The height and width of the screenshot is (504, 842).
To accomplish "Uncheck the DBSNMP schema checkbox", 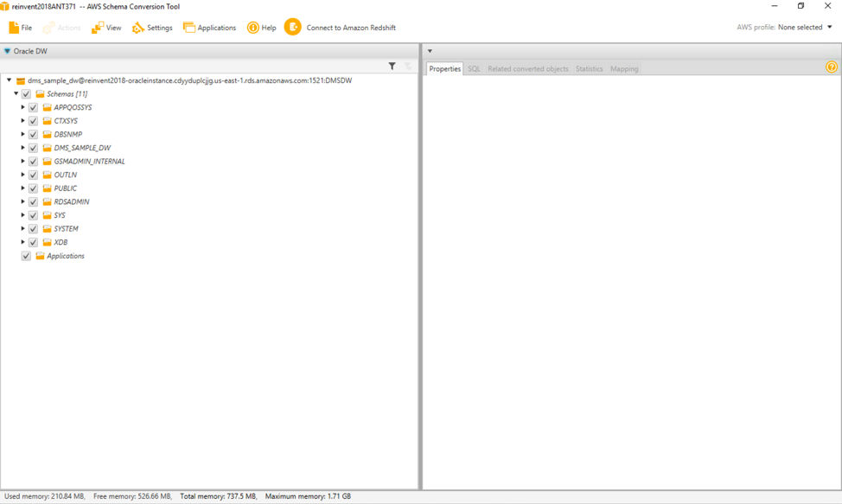I will pos(34,134).
